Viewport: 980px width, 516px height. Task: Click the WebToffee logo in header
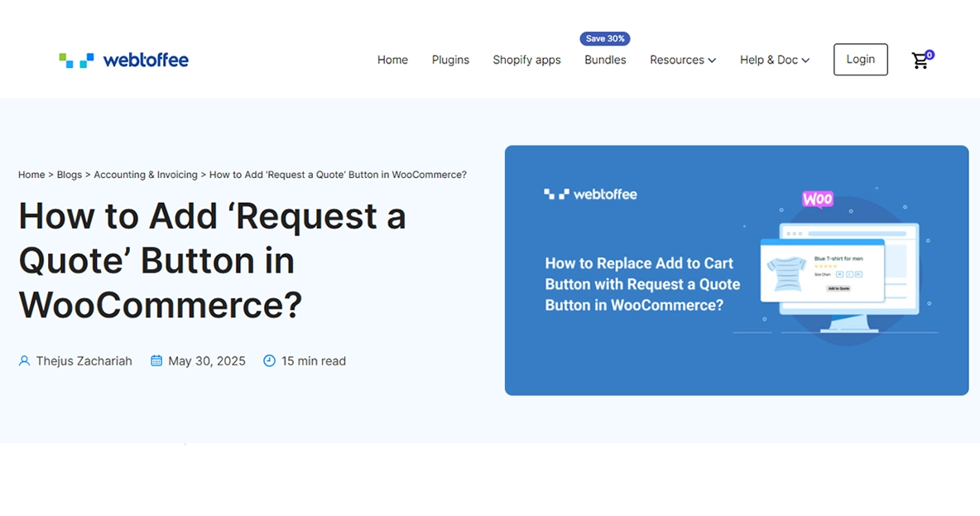(x=123, y=60)
